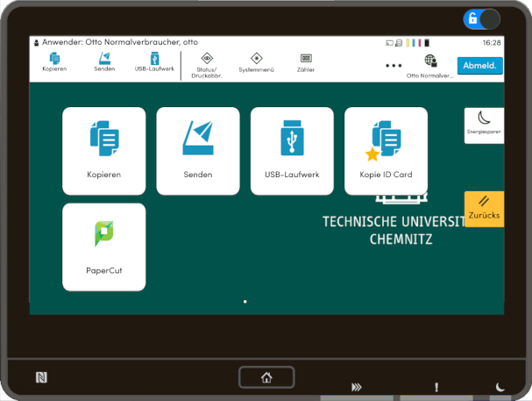The height and width of the screenshot is (401, 532).
Task: Expand the three-dots more menu
Action: pyautogui.click(x=394, y=65)
